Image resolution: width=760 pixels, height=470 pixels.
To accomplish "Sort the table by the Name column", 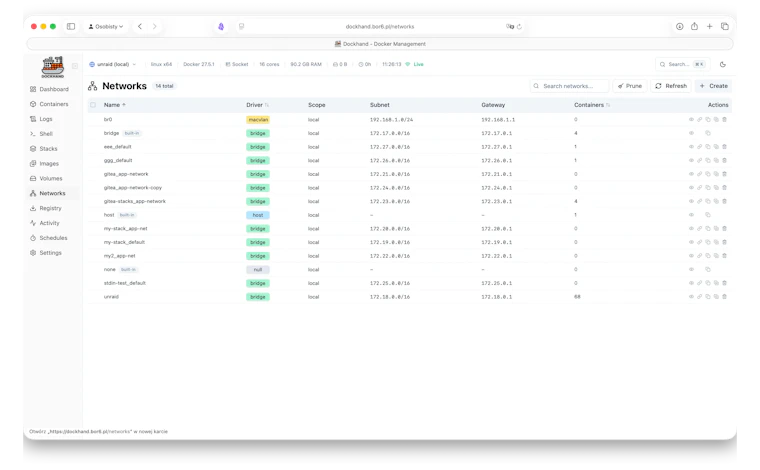I will coord(114,105).
